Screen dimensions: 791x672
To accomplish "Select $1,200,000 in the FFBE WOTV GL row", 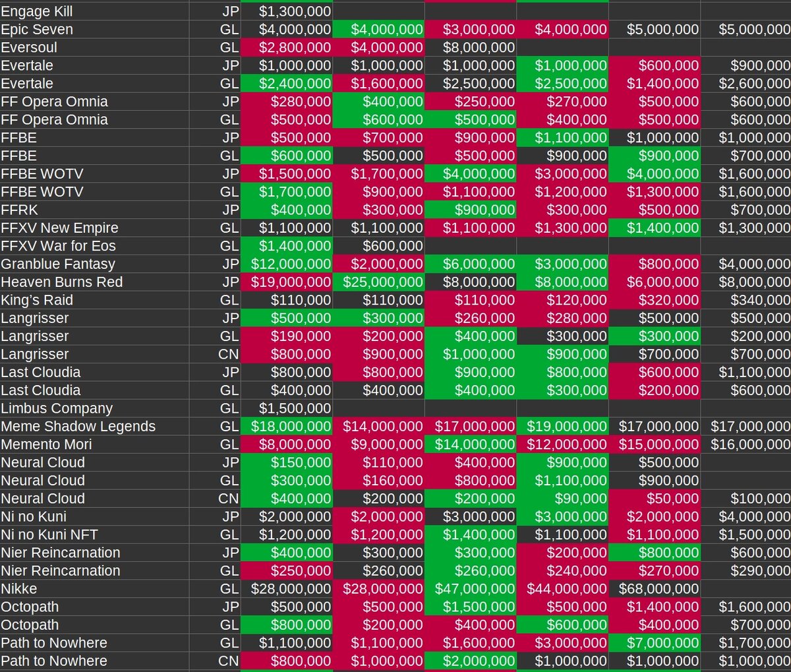I will pyautogui.click(x=562, y=191).
